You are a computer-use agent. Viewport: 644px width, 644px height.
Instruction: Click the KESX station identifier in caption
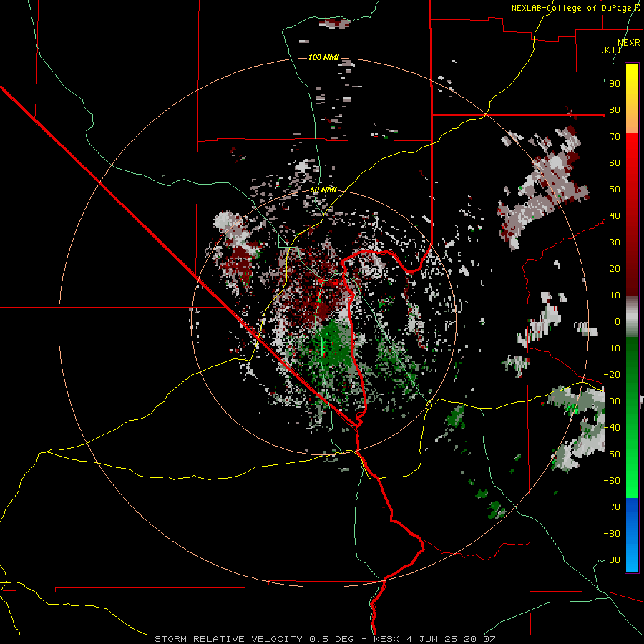tap(388, 639)
